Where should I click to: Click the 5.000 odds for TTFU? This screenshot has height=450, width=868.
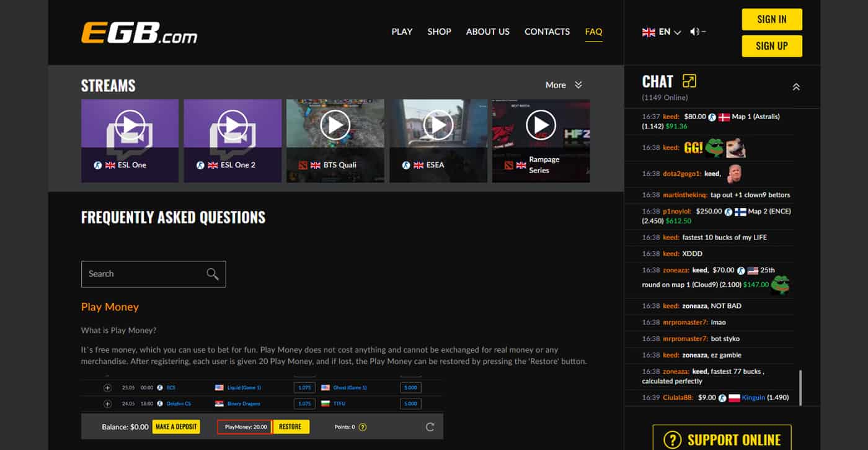pos(410,404)
